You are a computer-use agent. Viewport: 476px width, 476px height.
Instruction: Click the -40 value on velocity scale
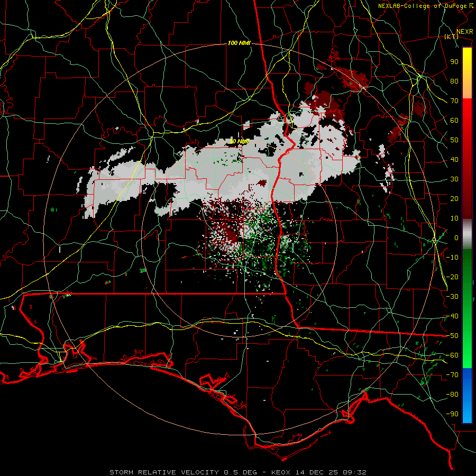[x=452, y=316]
